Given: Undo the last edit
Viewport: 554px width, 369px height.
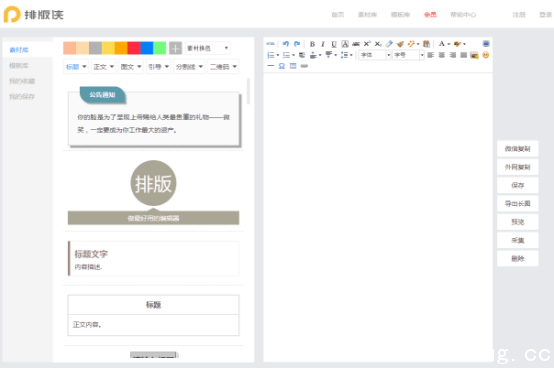Looking at the screenshot, I should [x=286, y=44].
